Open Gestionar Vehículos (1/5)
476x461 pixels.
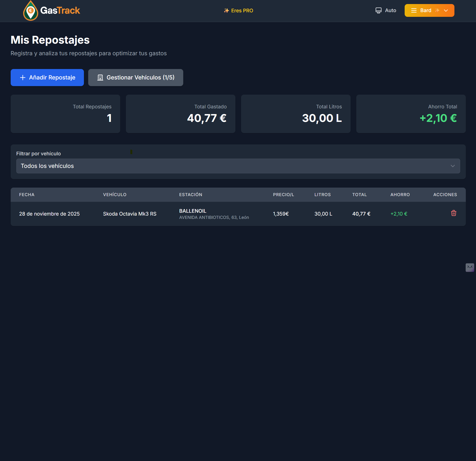(x=136, y=78)
